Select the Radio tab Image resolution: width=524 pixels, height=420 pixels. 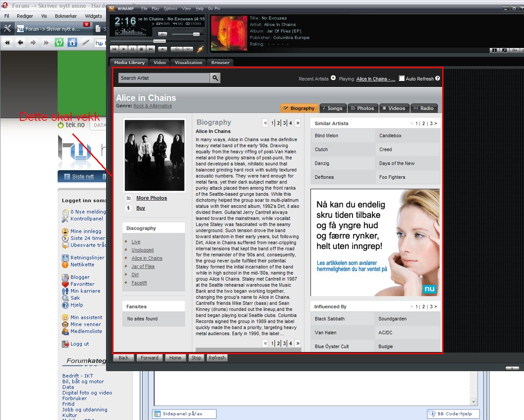[x=424, y=108]
